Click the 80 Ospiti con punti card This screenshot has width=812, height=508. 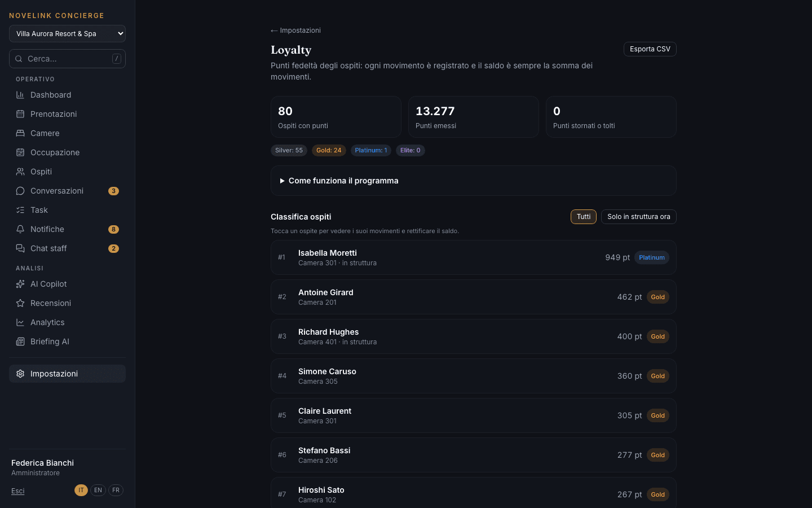tap(336, 117)
